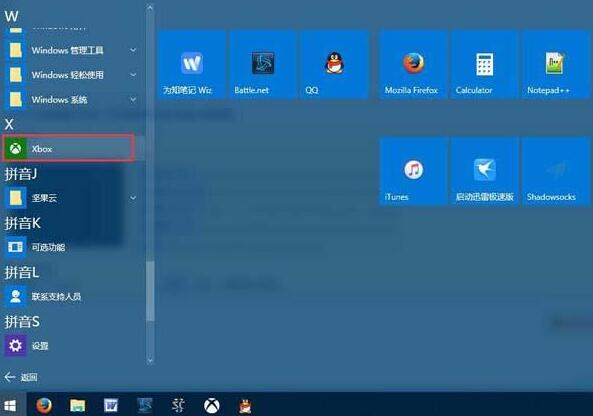Click the Windows Start button
The height and width of the screenshot is (416, 593).
10,405
